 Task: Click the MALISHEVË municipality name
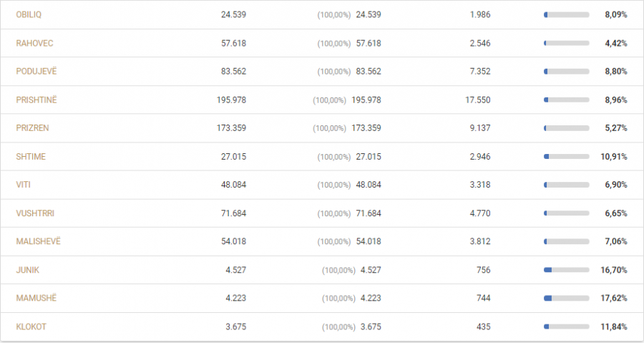(x=38, y=241)
